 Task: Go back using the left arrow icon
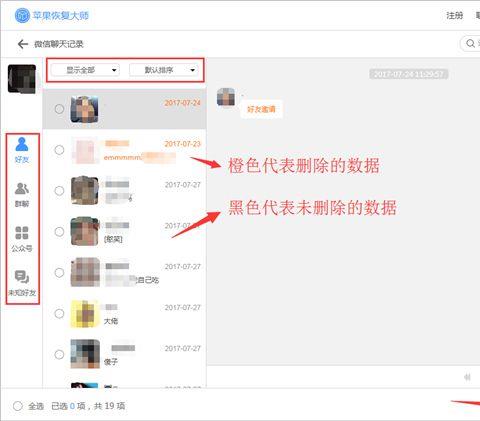pyautogui.click(x=23, y=44)
